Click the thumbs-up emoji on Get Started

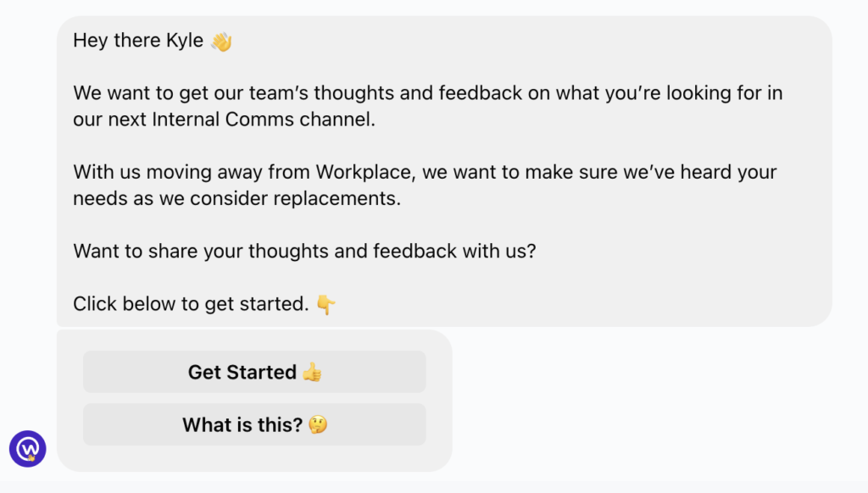pyautogui.click(x=312, y=372)
